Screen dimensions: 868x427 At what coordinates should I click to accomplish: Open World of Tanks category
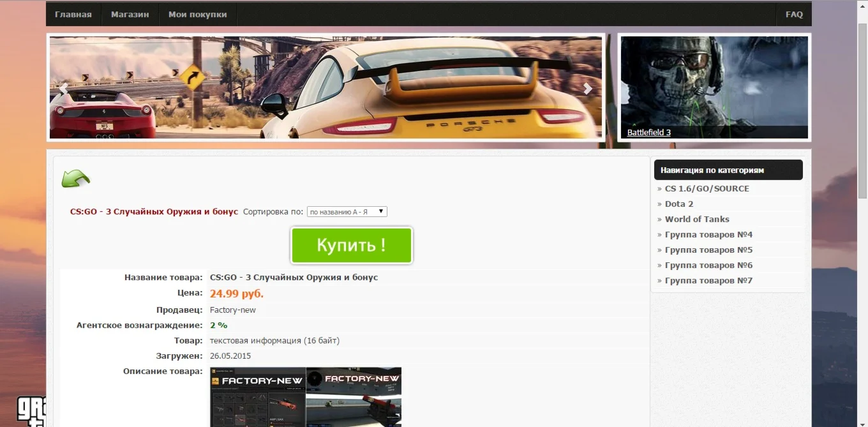[x=697, y=219]
